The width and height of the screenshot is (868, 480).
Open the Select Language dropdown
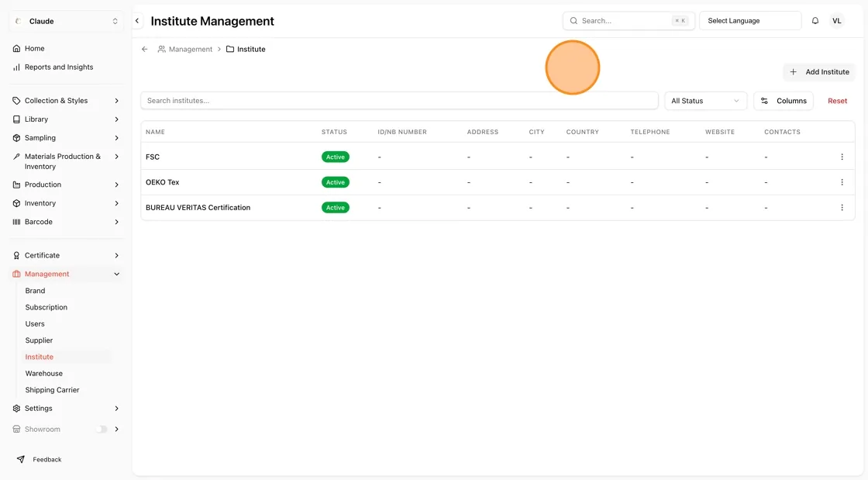(x=750, y=21)
